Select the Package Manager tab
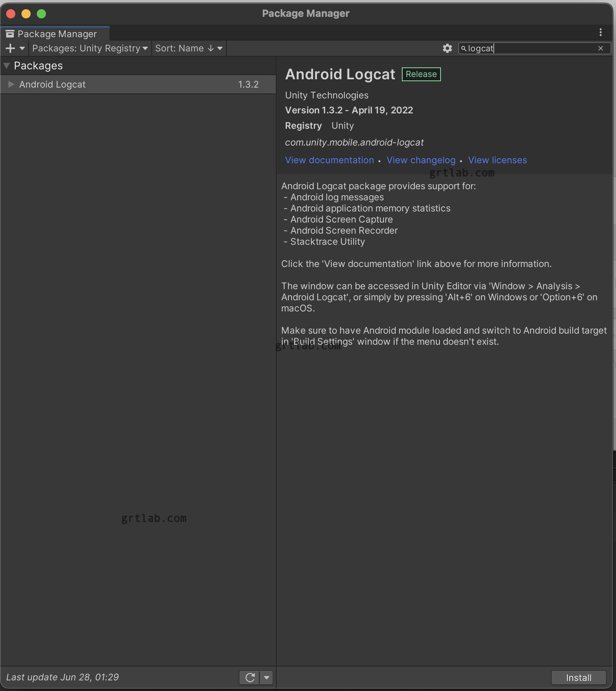This screenshot has width=616, height=691. [55, 34]
